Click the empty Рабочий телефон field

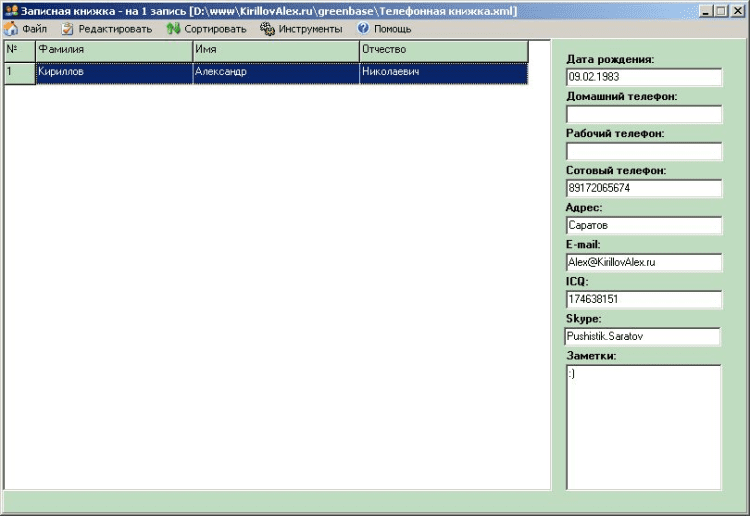[644, 151]
